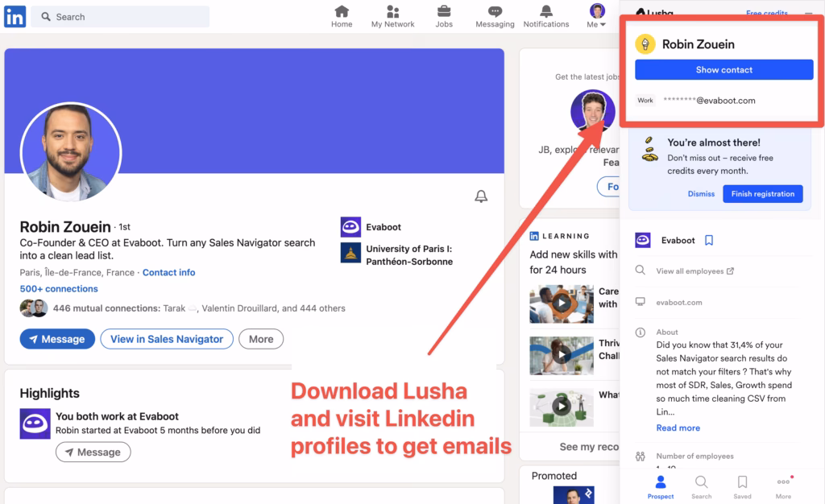
Task: Click the JB avatar in jobs card
Action: 593,110
